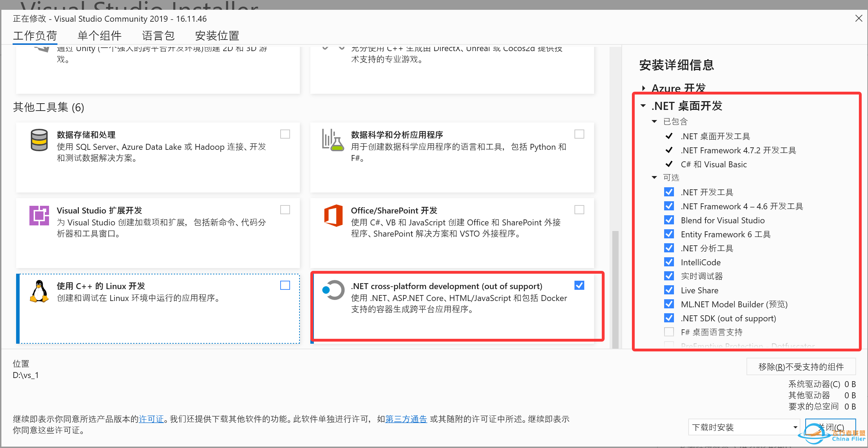
Task: Open the 许可证 link
Action: coord(151,419)
